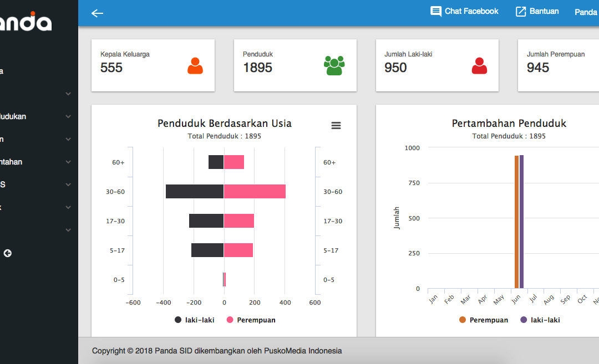
Task: Expand the sidebar item ending in 'S'
Action: 68,184
